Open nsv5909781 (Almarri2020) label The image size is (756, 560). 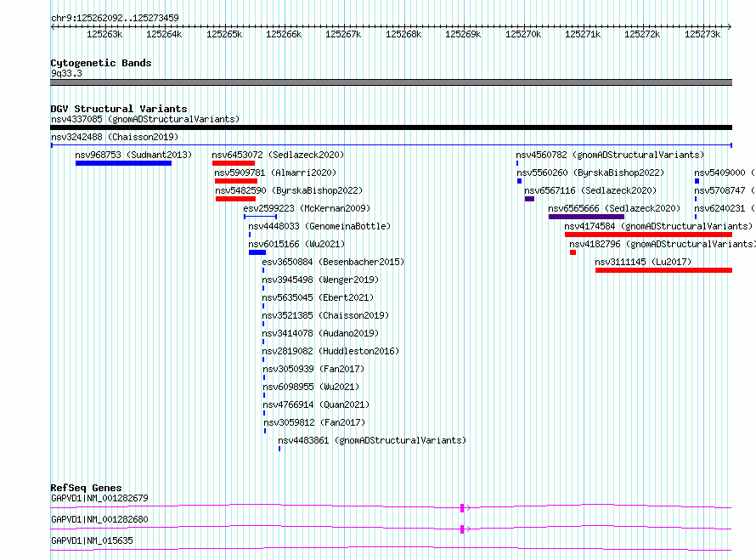click(275, 173)
